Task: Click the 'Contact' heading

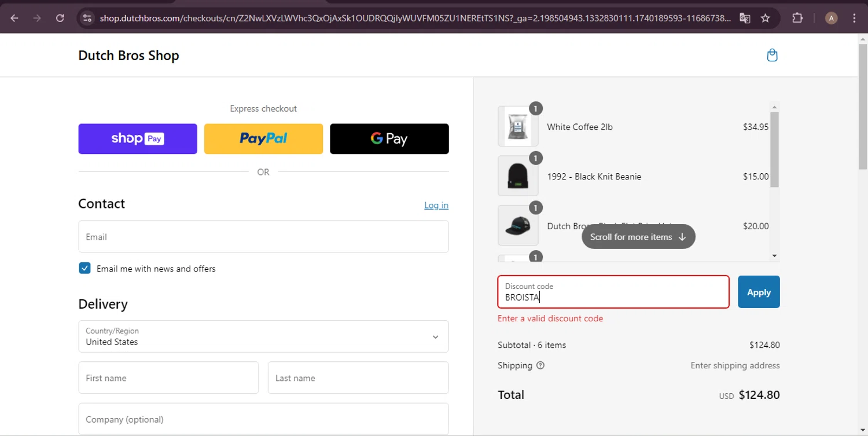Action: pos(102,204)
